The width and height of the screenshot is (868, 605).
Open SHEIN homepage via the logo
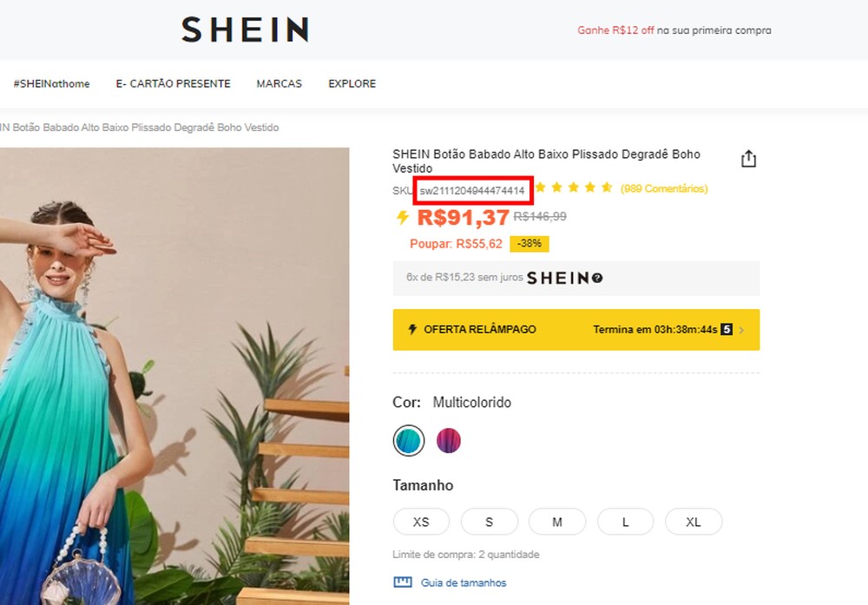244,30
